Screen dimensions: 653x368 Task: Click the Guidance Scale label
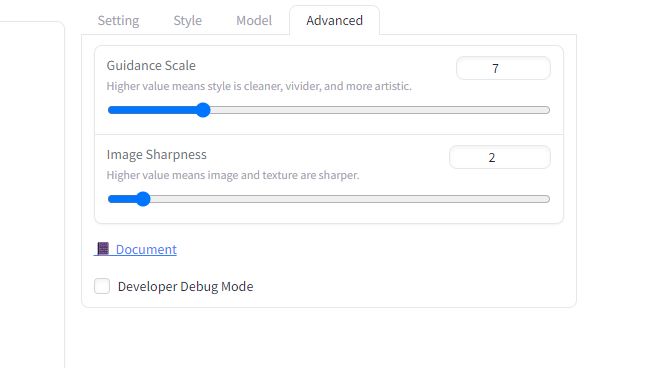(151, 65)
